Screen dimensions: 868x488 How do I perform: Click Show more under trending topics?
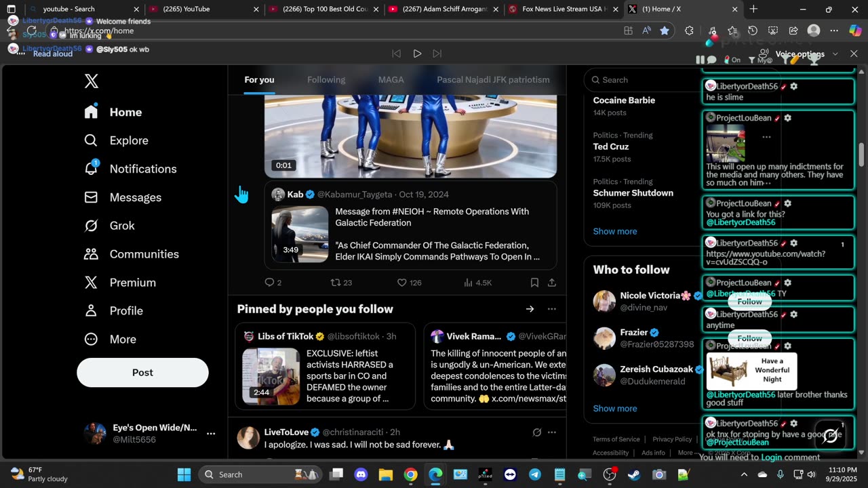click(614, 231)
